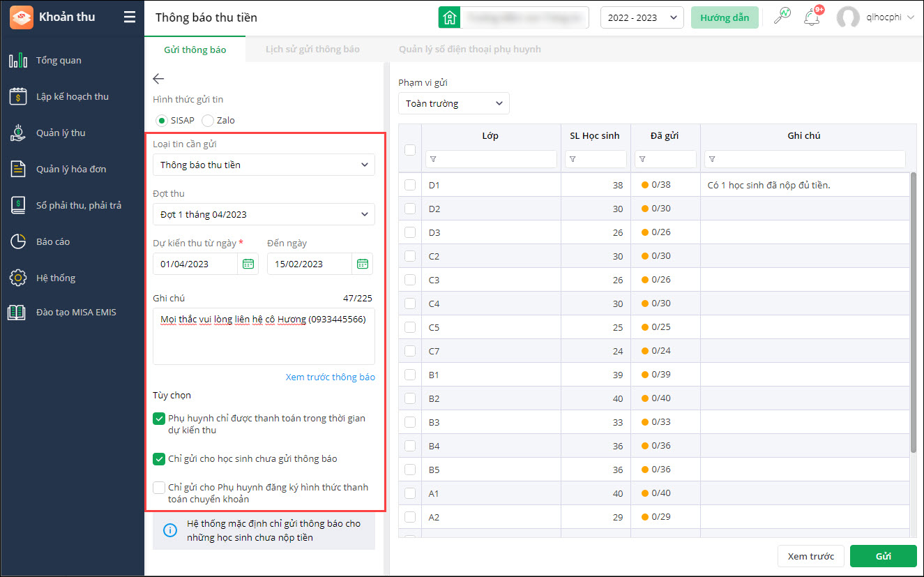The image size is (924, 577).
Task: Select the Zalo radio button
Action: [x=207, y=120]
